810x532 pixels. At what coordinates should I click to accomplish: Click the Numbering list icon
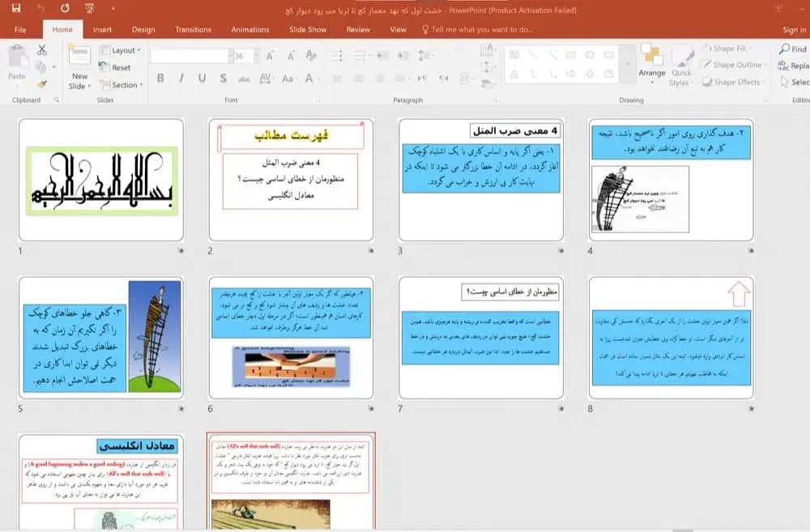click(360, 55)
